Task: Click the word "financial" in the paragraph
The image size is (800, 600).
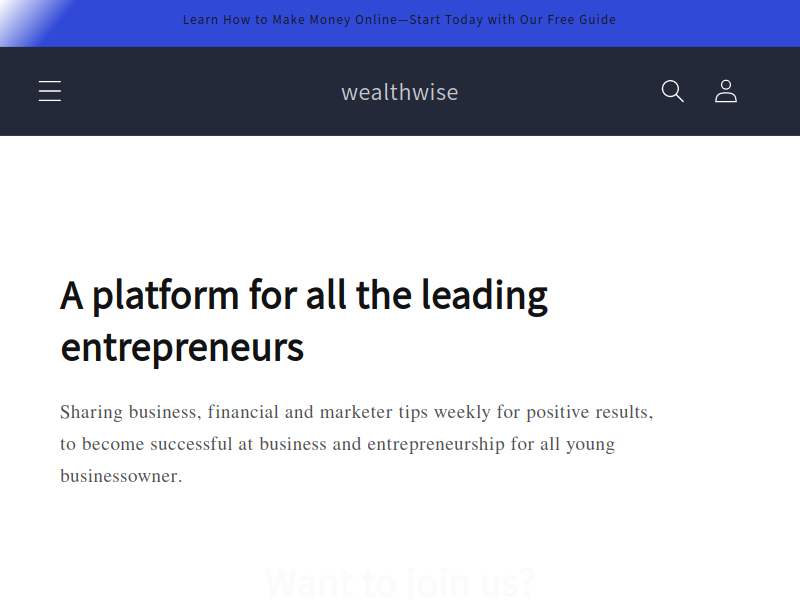Action: 243,412
